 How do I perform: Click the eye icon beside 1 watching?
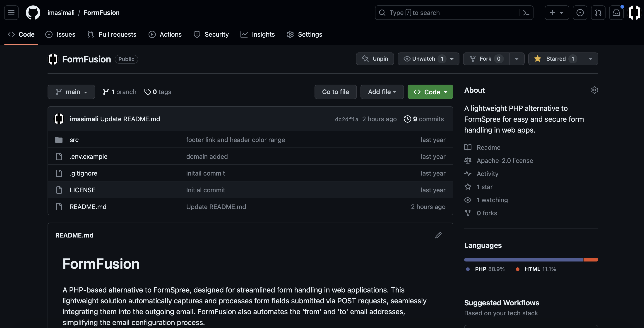(x=468, y=200)
